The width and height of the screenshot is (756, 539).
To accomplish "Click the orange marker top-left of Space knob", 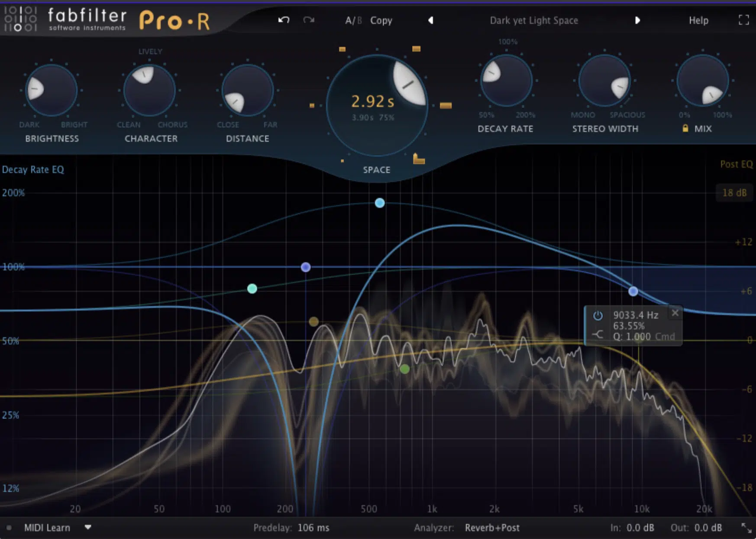I will tap(342, 49).
